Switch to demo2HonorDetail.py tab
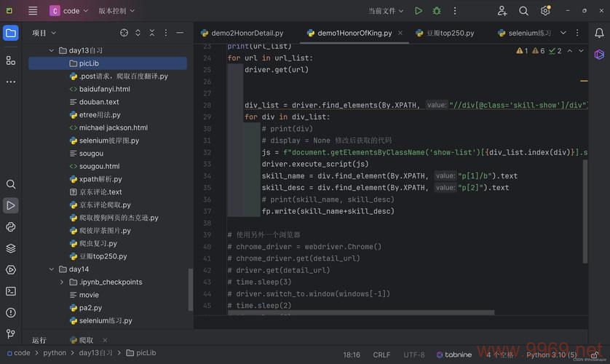The height and width of the screenshot is (364, 610). tap(242, 33)
